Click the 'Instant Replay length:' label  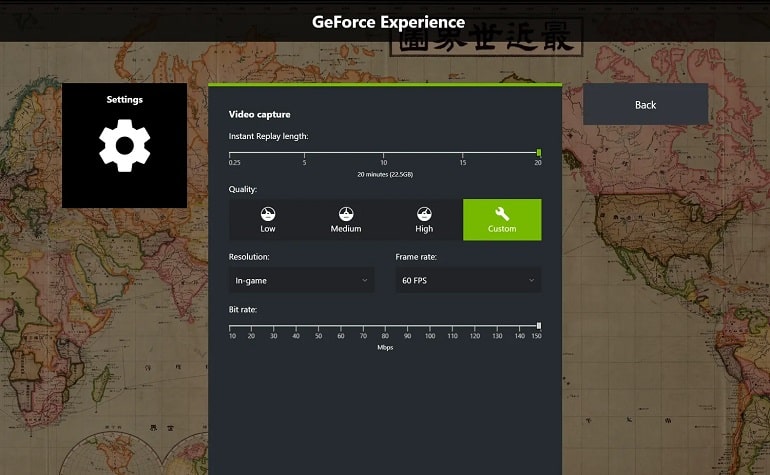tap(268, 136)
